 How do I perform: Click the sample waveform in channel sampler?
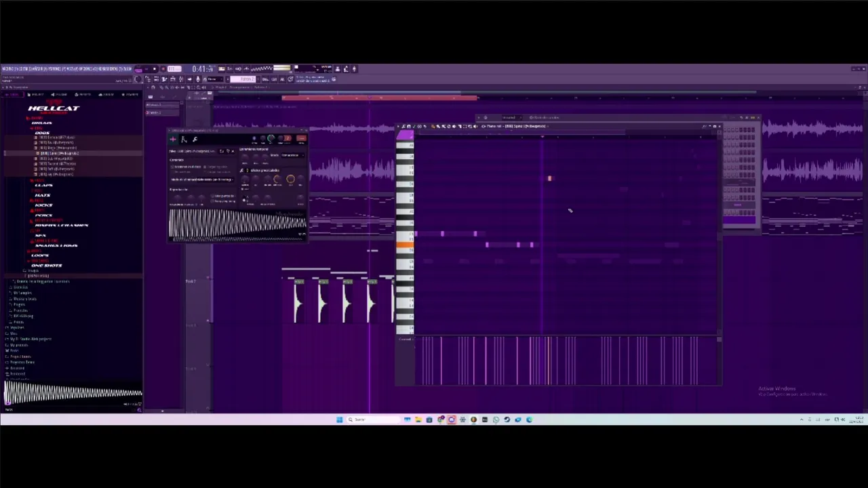tap(237, 225)
